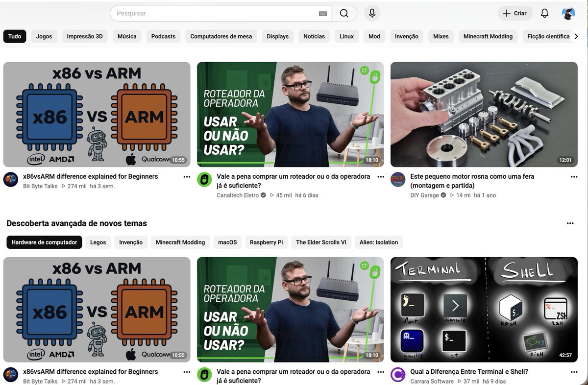Open 'Qual a Diferença Entre Terminal e Shell?' title

click(469, 372)
